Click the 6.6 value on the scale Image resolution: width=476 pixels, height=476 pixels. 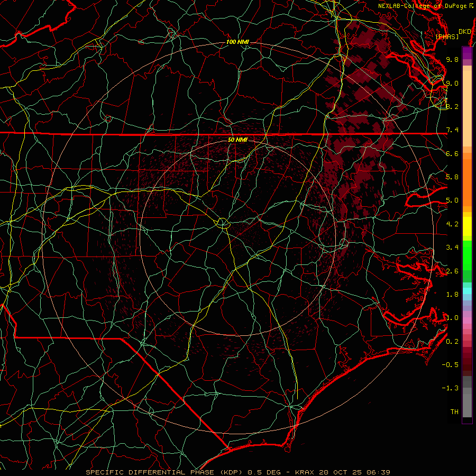[x=452, y=153]
